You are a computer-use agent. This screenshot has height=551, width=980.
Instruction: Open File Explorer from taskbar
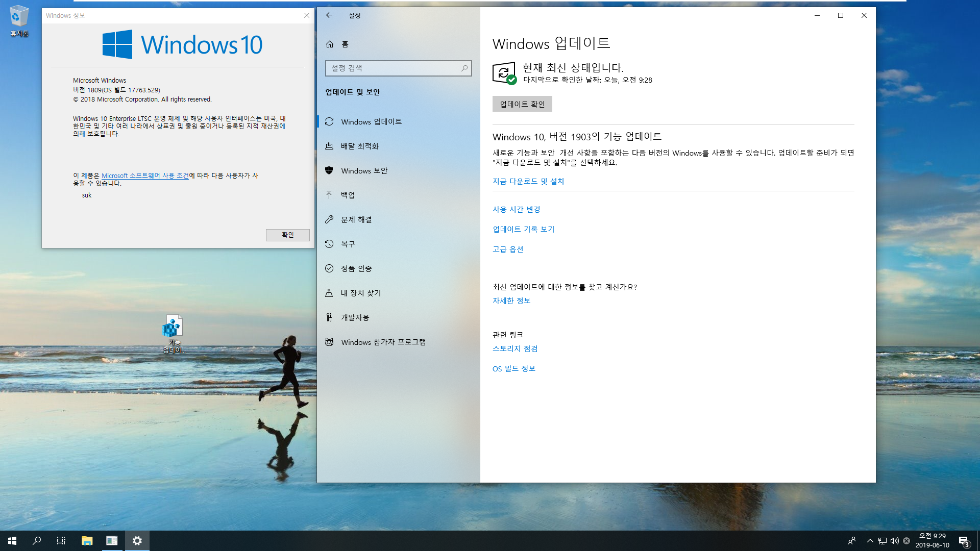coord(87,541)
